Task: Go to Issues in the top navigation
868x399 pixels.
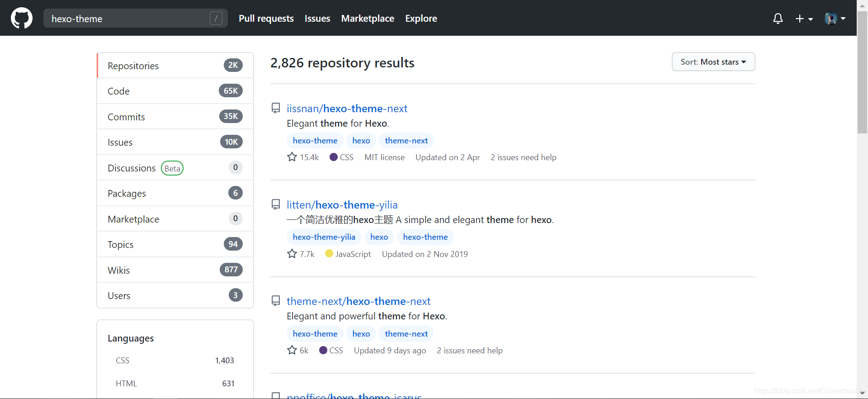Action: point(317,19)
